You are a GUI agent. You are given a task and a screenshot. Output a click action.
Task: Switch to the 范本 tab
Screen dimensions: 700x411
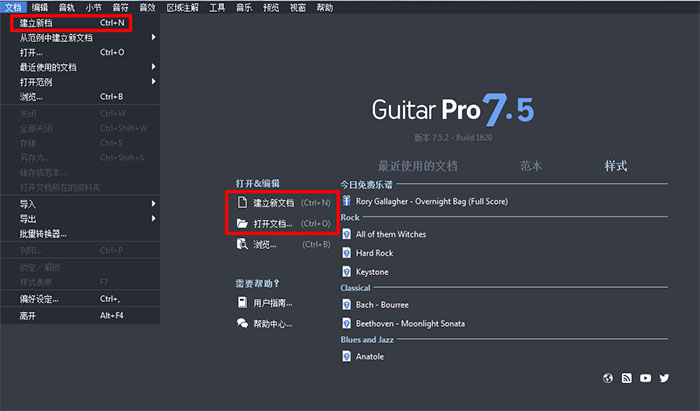[531, 166]
